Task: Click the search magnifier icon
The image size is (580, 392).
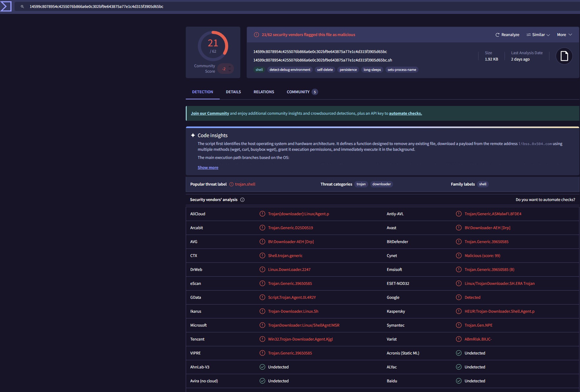Action: coord(22,6)
